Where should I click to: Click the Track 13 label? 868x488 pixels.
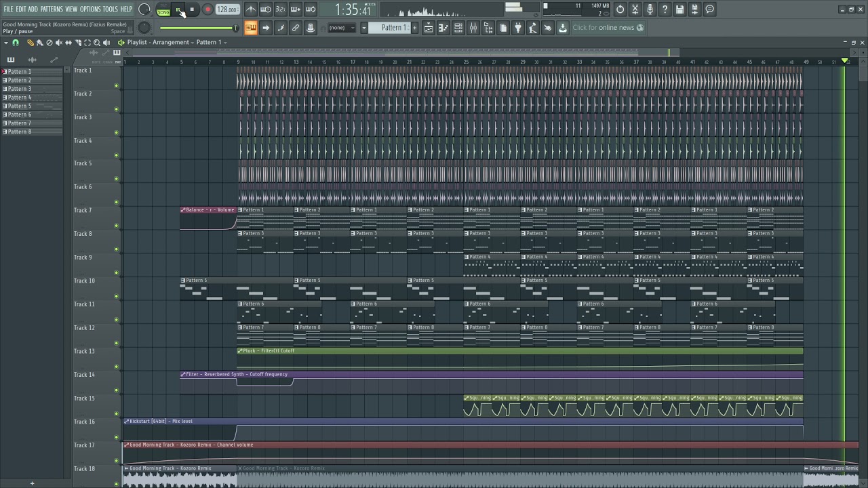pos(84,351)
